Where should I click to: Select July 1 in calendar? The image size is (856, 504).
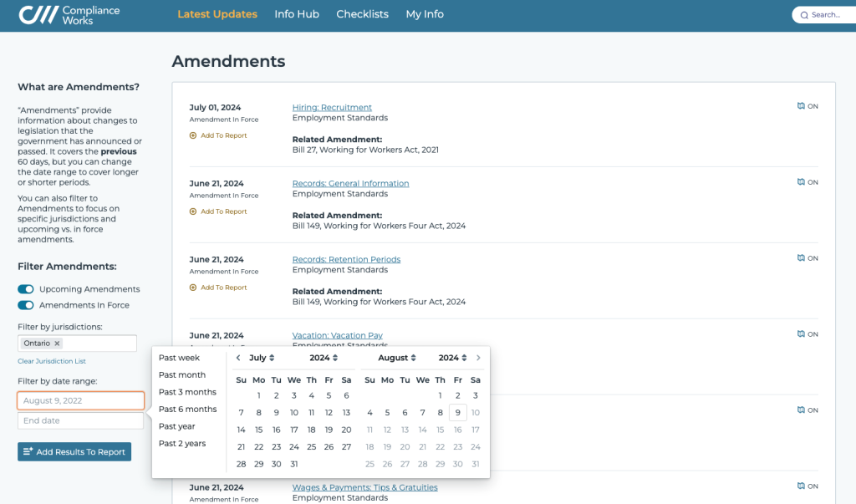(x=259, y=395)
